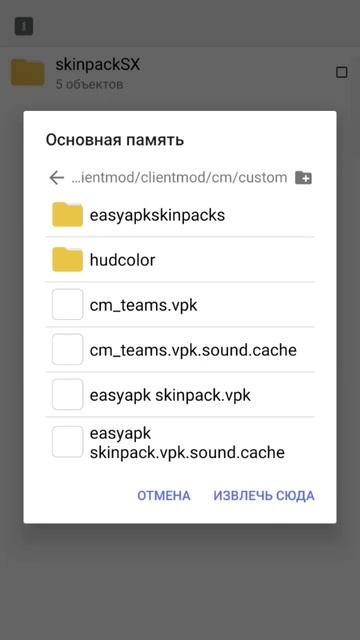Click the easyapk skinpack.vpk.sound.cache file icon
Viewport: 360px width, 640px height.
pos(67,442)
